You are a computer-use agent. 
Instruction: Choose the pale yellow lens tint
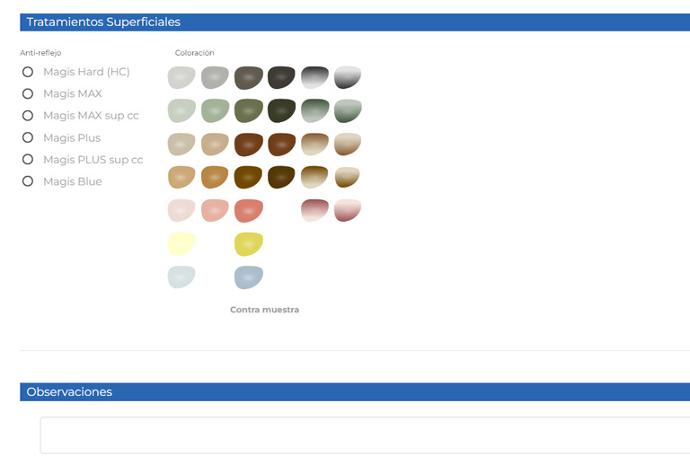(x=181, y=243)
